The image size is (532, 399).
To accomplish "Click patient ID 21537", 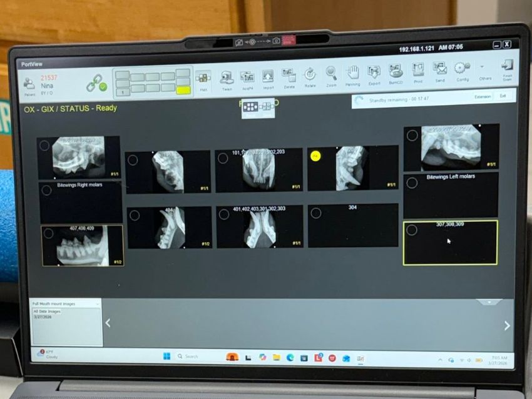I will 49,78.
